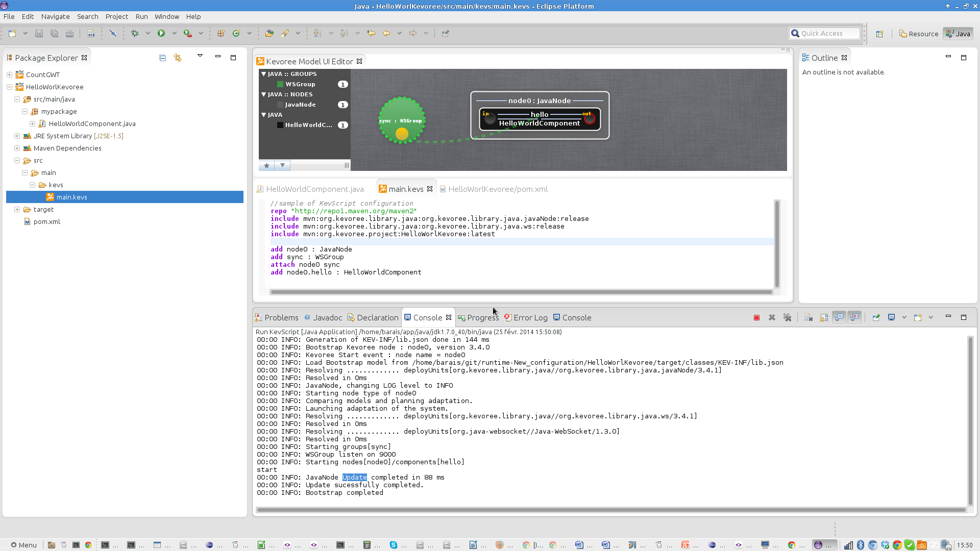Toggle Link with Editor in Package Explorer
The width and height of the screenshot is (980, 551).
178,58
